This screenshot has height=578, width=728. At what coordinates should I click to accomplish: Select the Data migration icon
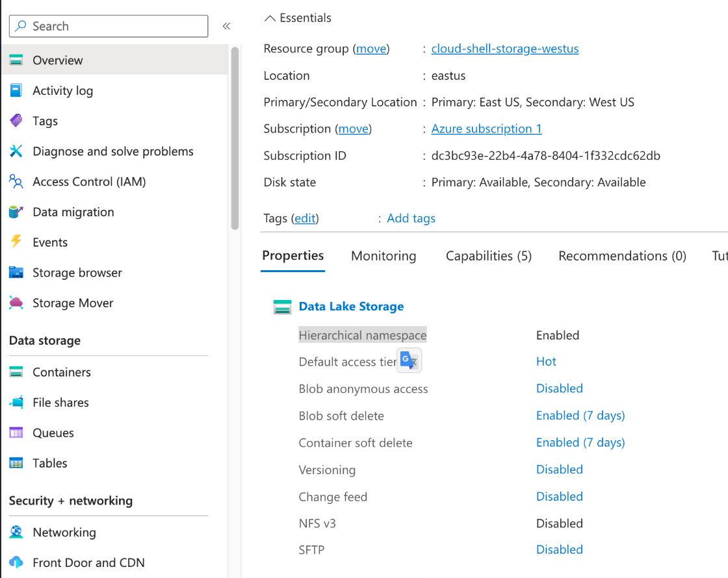16,212
